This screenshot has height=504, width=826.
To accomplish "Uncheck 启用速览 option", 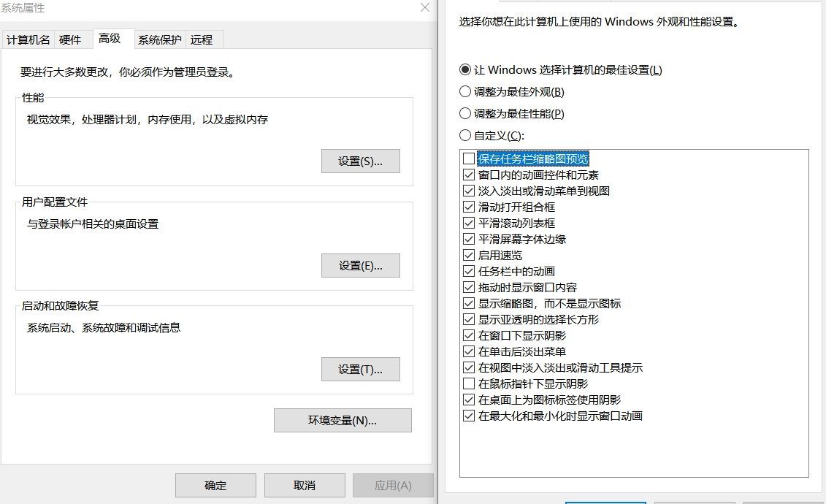I will [x=469, y=255].
